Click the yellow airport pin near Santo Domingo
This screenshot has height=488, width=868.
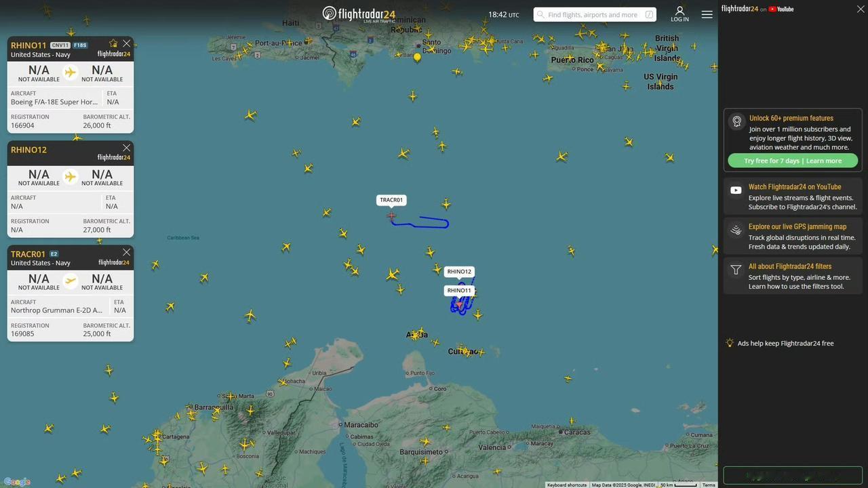tap(417, 58)
